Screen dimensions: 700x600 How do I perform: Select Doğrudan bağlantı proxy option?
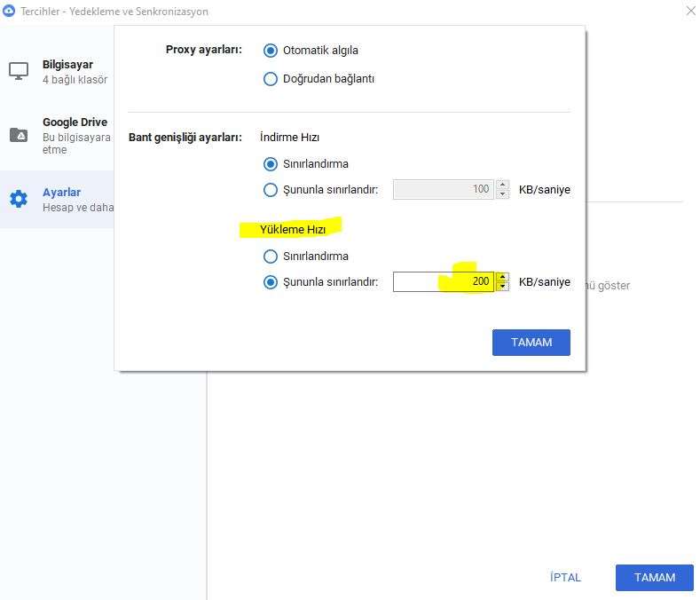(271, 79)
